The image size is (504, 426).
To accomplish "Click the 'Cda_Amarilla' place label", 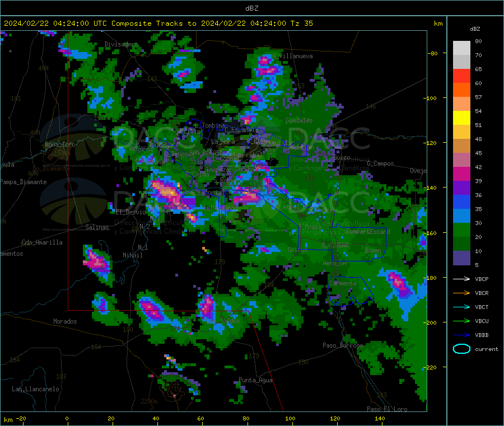I will [42, 242].
